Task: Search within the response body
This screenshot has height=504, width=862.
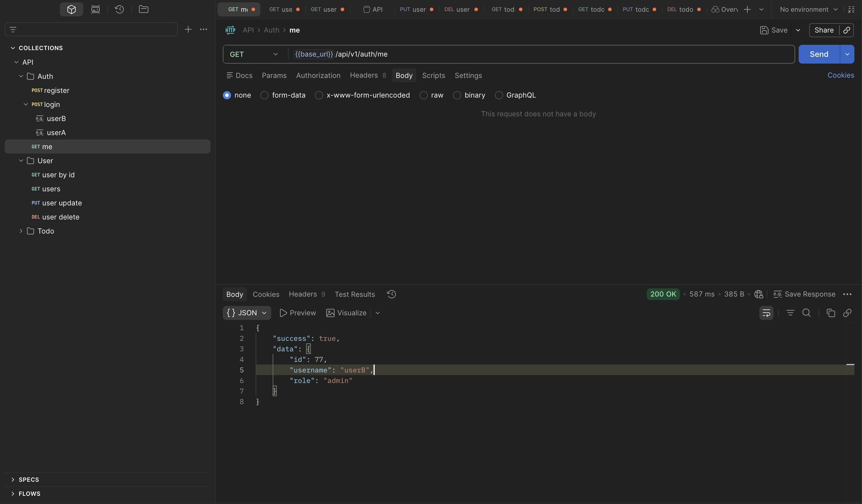Action: (807, 313)
